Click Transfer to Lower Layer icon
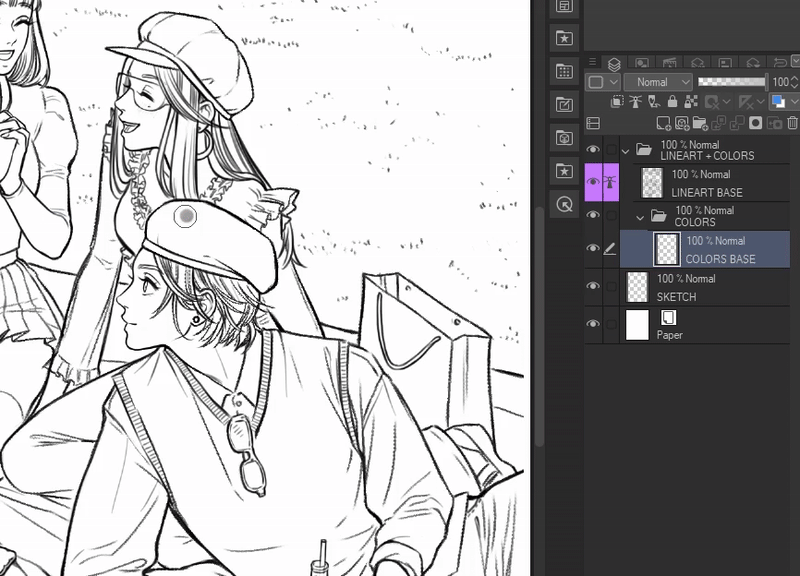Image resolution: width=800 pixels, height=576 pixels. [718, 123]
